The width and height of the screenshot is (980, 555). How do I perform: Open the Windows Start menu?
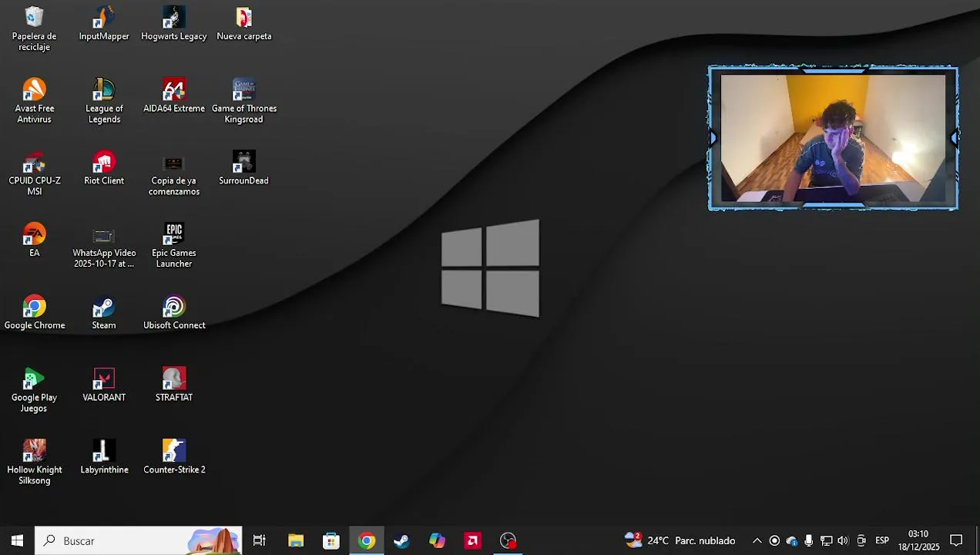(17, 540)
